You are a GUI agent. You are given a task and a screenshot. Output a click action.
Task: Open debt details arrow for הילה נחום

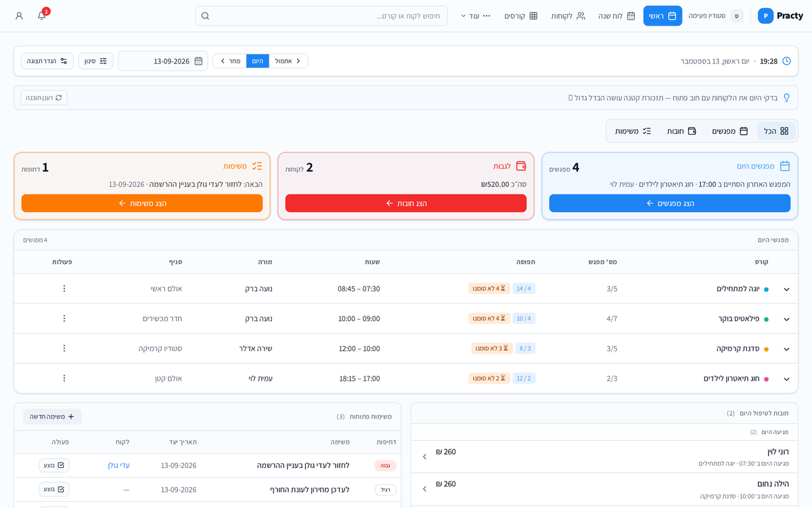[x=424, y=489]
